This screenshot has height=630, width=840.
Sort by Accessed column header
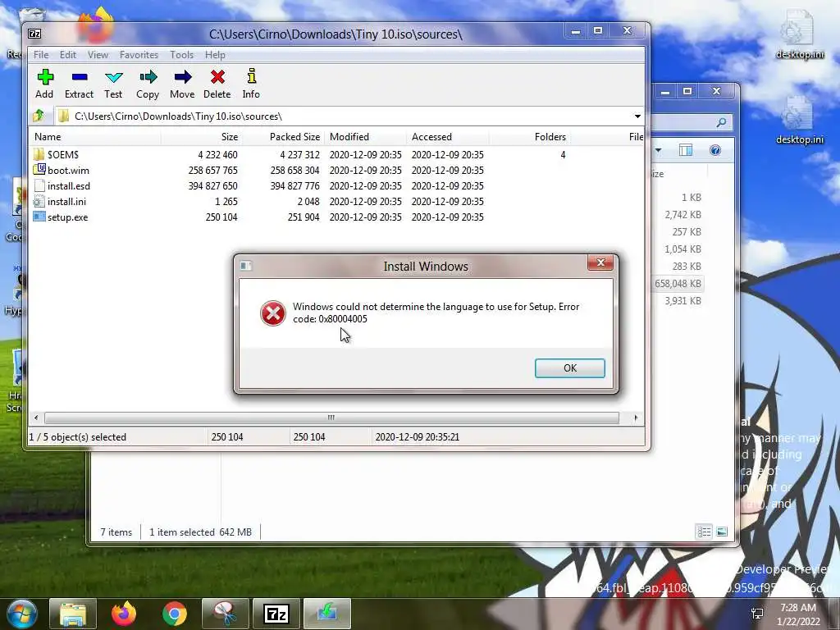tap(447, 137)
